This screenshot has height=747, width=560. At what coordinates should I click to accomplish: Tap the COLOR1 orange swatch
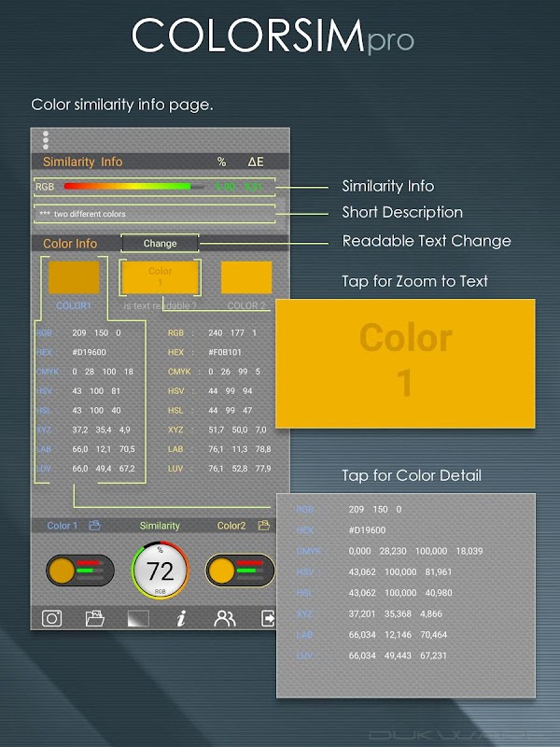tap(74, 277)
